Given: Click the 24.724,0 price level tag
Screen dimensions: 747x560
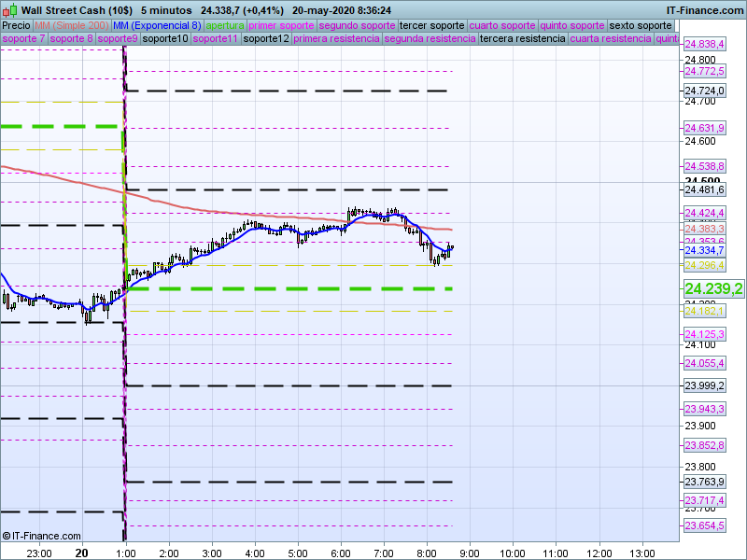Looking at the screenshot, I should point(704,91).
